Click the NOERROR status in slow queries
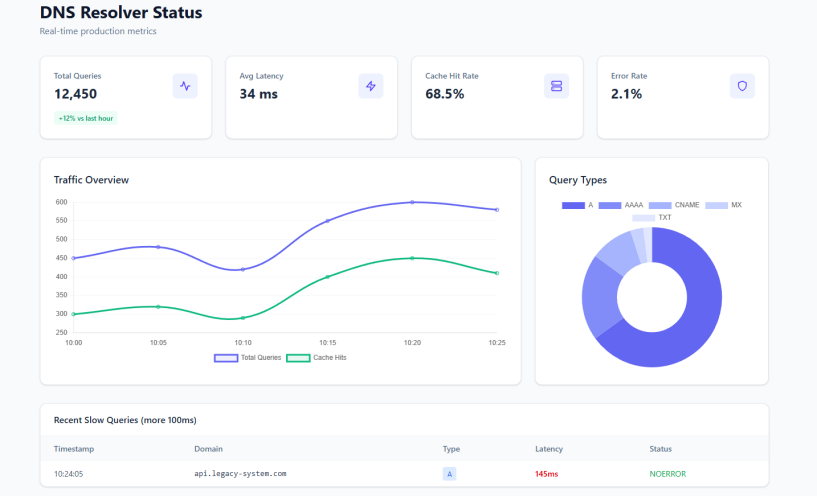 pyautogui.click(x=668, y=474)
